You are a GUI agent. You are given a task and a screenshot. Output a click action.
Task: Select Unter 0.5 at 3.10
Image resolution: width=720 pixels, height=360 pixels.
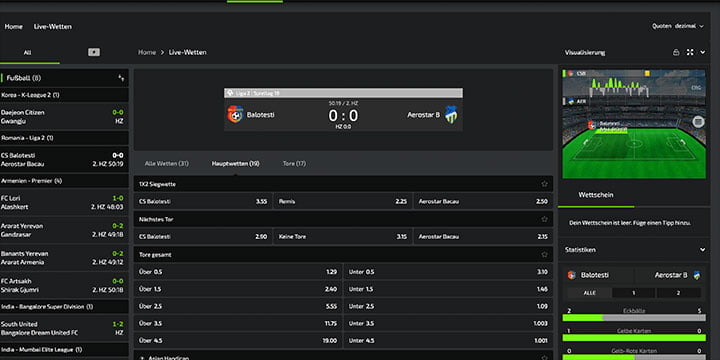click(x=448, y=272)
